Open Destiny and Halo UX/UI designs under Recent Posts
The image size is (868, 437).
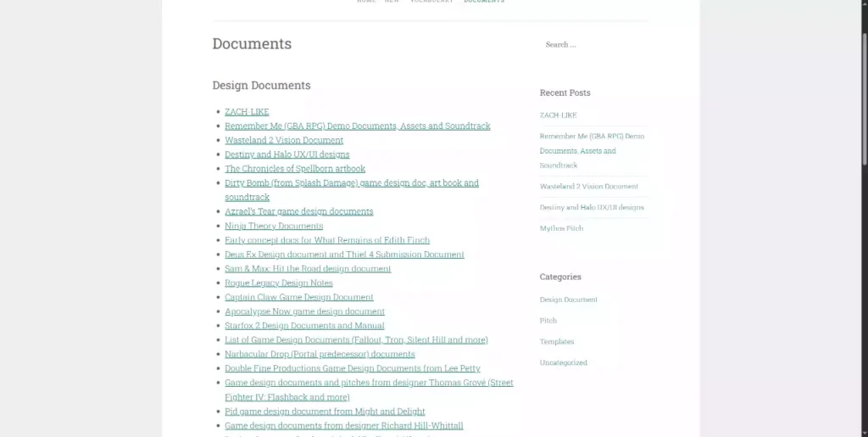click(x=592, y=207)
